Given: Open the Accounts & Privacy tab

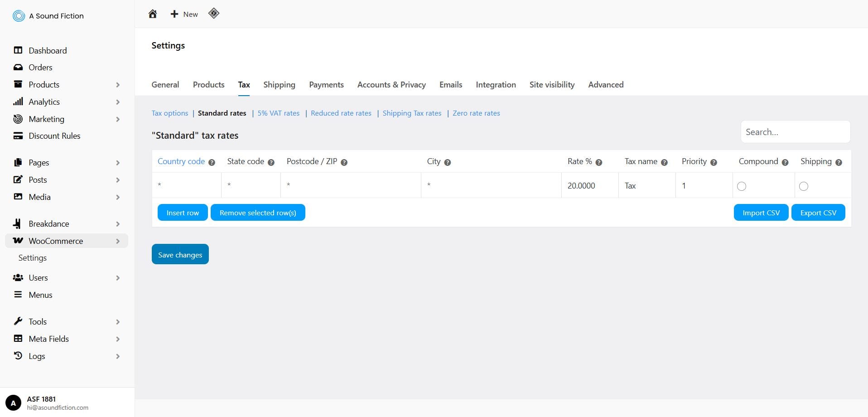Looking at the screenshot, I should (391, 85).
